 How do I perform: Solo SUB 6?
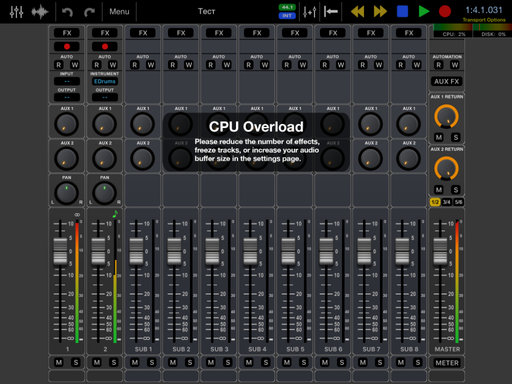[x=342, y=362]
